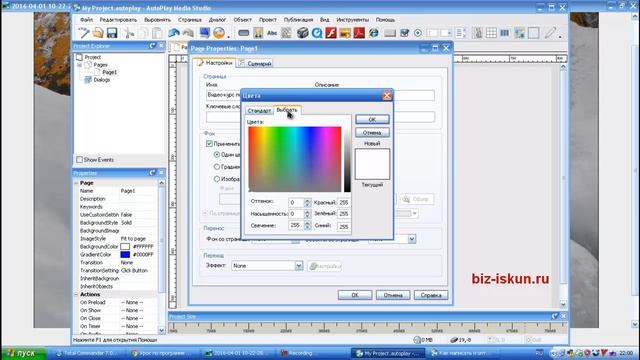640x360 pixels.
Task: Open the Файл menu
Action: (x=86, y=20)
